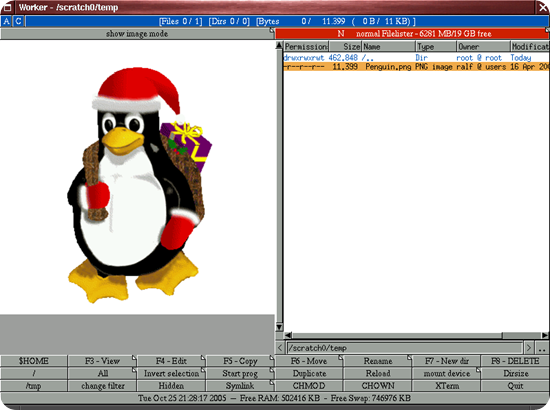Click the 'A' button in top bar
The image size is (550, 410).
pyautogui.click(x=6, y=21)
